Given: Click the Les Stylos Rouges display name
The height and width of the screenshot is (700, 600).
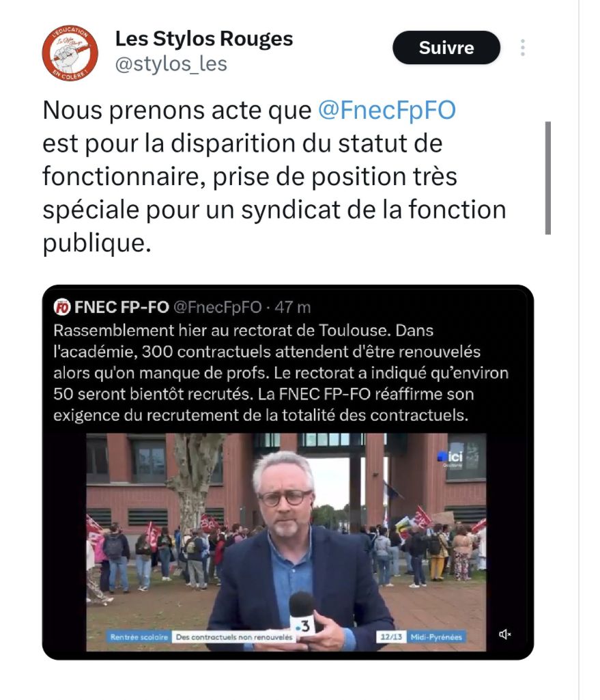Looking at the screenshot, I should pos(204,38).
